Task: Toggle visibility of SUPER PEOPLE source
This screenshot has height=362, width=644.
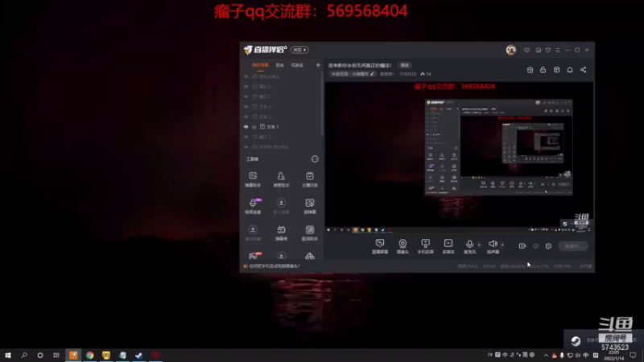Action: click(x=246, y=147)
